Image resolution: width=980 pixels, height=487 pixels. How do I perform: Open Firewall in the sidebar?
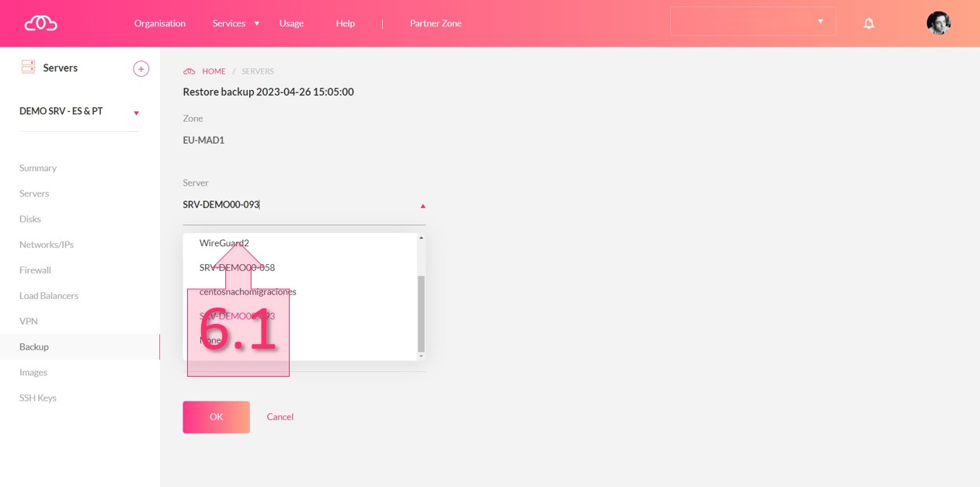[35, 270]
